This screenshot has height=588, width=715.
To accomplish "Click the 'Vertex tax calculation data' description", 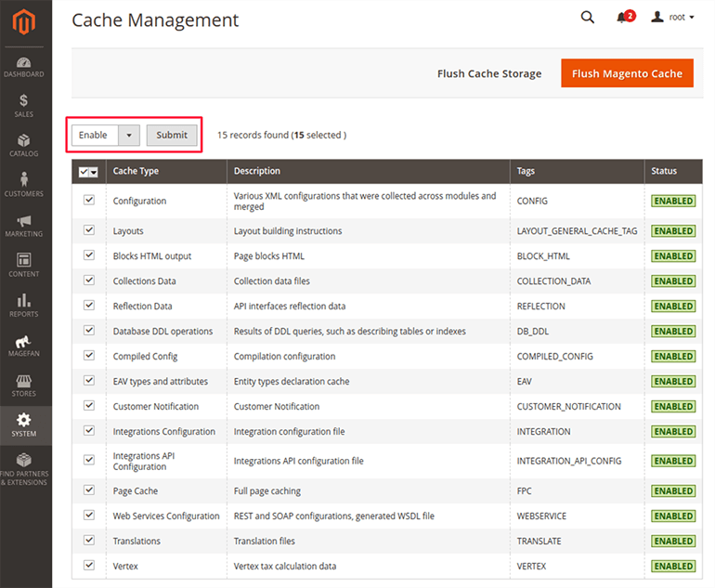I will click(x=284, y=566).
